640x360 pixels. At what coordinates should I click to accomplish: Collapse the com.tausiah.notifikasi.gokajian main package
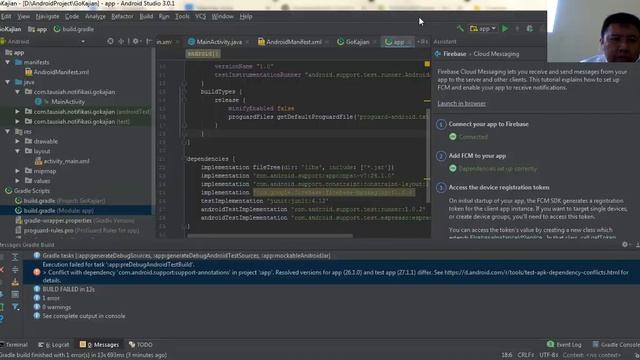(18, 92)
